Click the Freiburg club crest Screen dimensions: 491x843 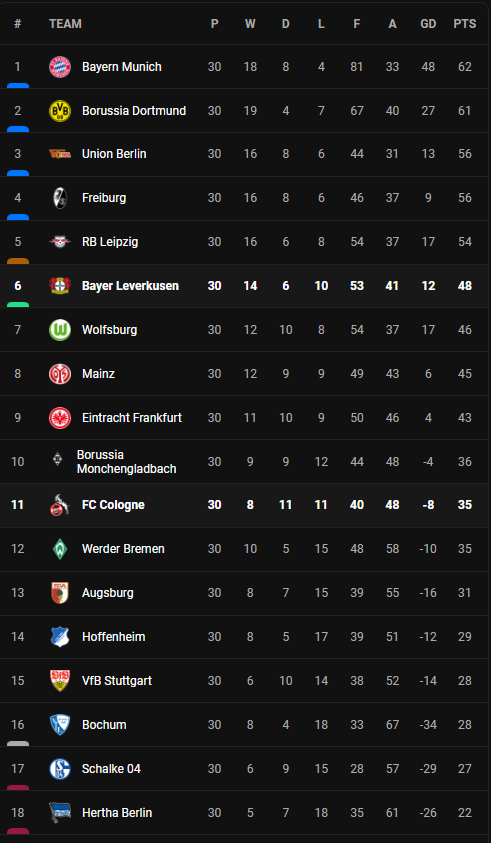pos(60,198)
